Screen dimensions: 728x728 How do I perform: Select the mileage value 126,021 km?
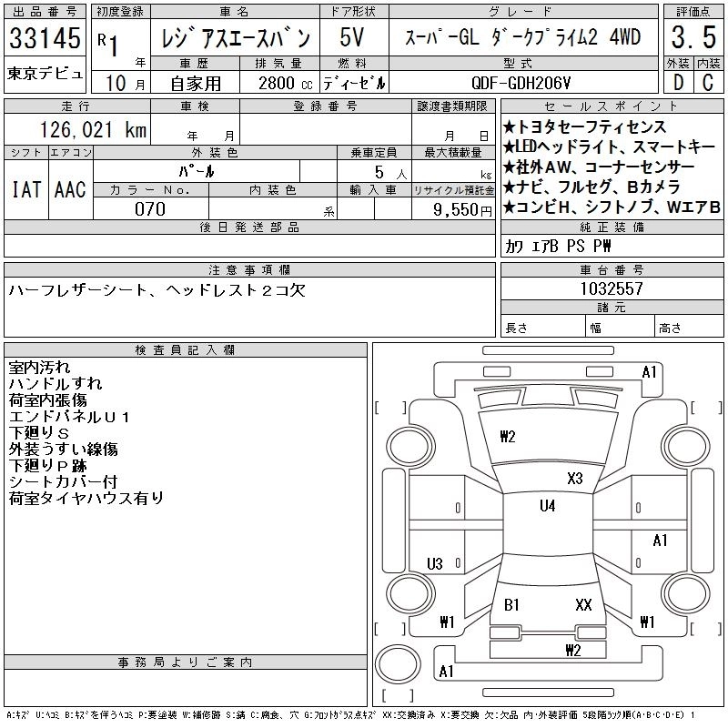[x=92, y=130]
